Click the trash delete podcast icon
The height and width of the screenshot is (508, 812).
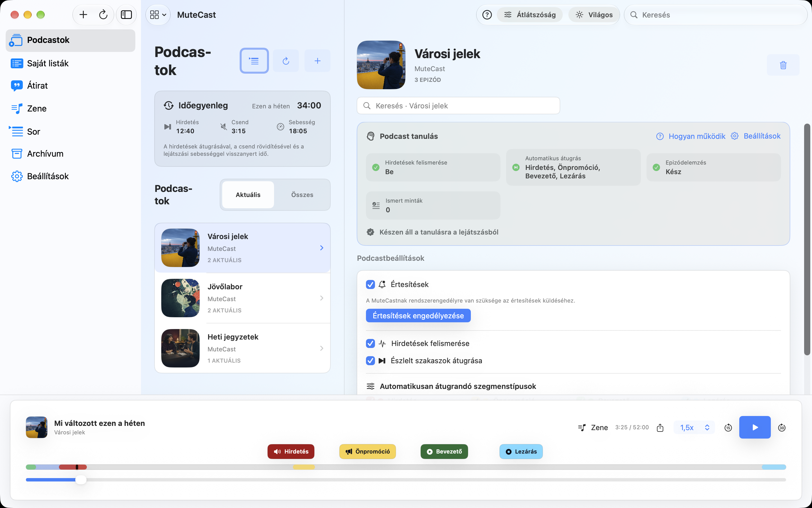pyautogui.click(x=783, y=65)
